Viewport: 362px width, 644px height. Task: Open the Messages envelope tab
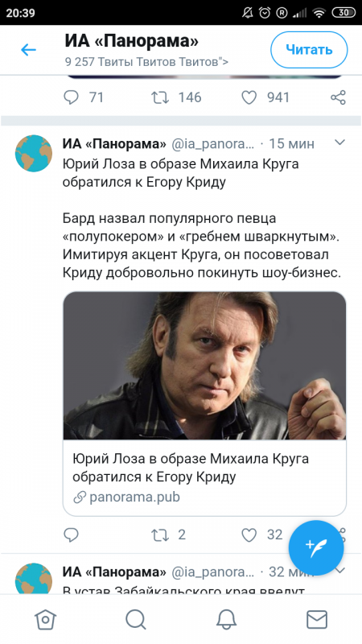point(317,619)
